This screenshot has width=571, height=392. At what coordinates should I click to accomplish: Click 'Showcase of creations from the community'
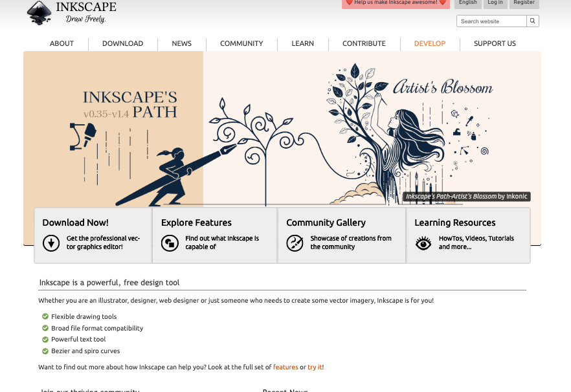coord(351,243)
